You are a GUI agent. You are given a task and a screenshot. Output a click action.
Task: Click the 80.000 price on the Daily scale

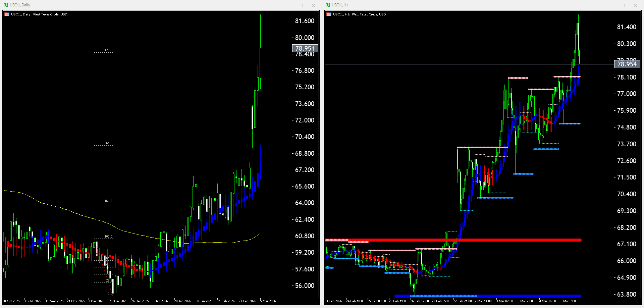[x=305, y=38]
